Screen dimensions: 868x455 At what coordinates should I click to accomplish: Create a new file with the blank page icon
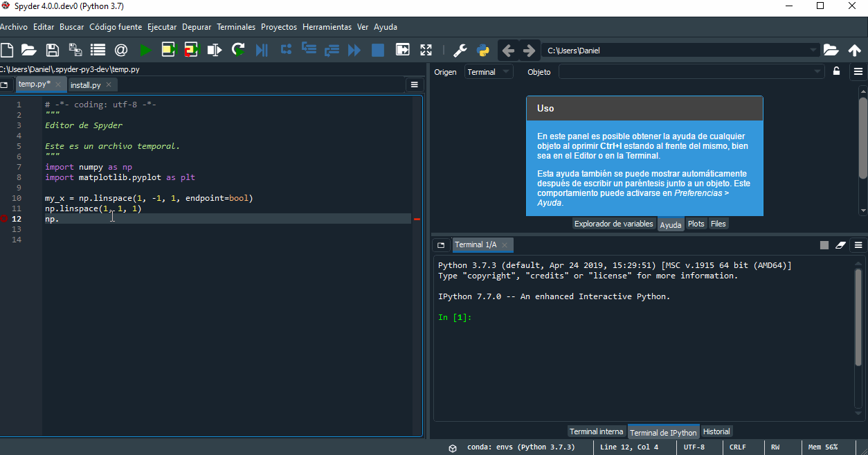click(x=7, y=50)
